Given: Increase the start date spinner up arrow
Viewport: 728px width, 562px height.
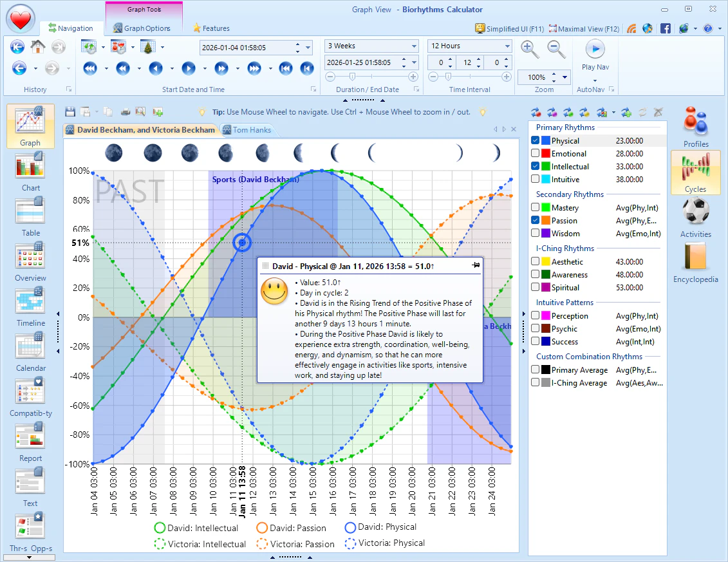Looking at the screenshot, I should pos(297,44).
